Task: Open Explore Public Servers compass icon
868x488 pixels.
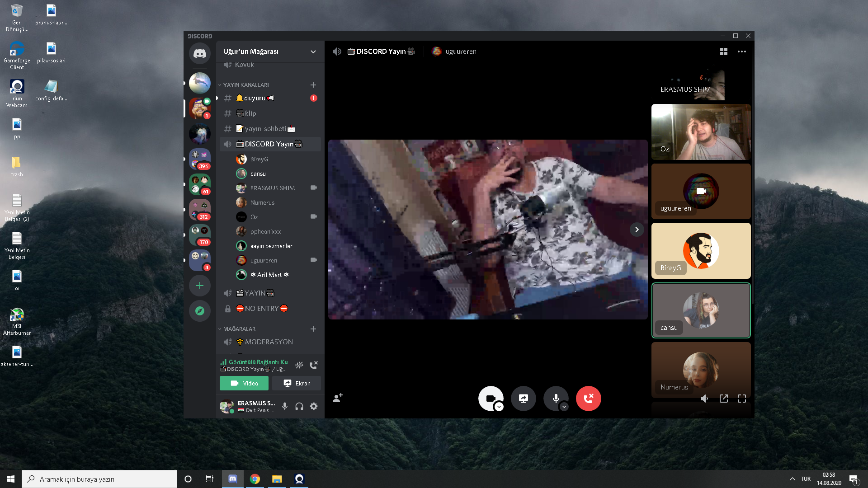Action: 200,311
